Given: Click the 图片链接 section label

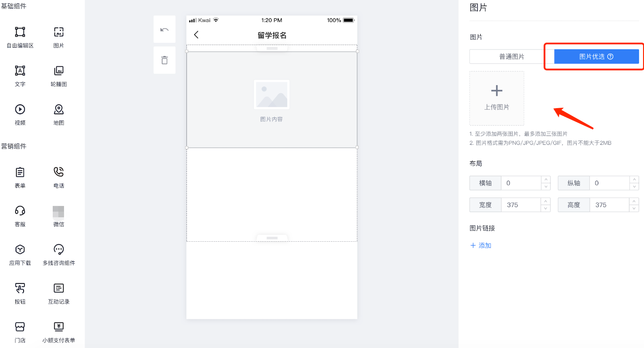Looking at the screenshot, I should click(x=483, y=228).
